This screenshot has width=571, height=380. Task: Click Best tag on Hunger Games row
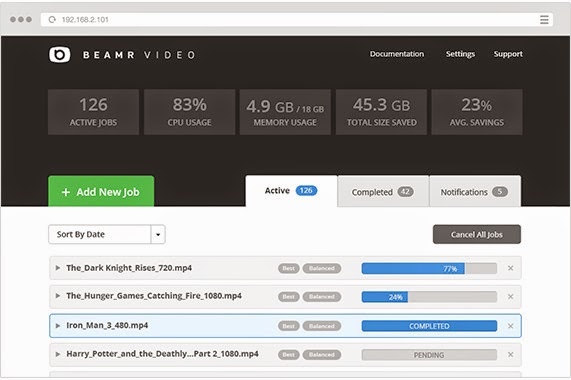(x=289, y=297)
